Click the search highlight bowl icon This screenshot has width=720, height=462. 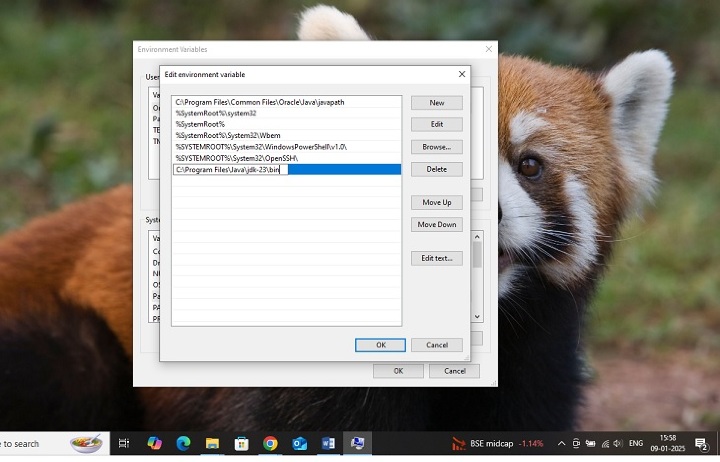coord(86,443)
